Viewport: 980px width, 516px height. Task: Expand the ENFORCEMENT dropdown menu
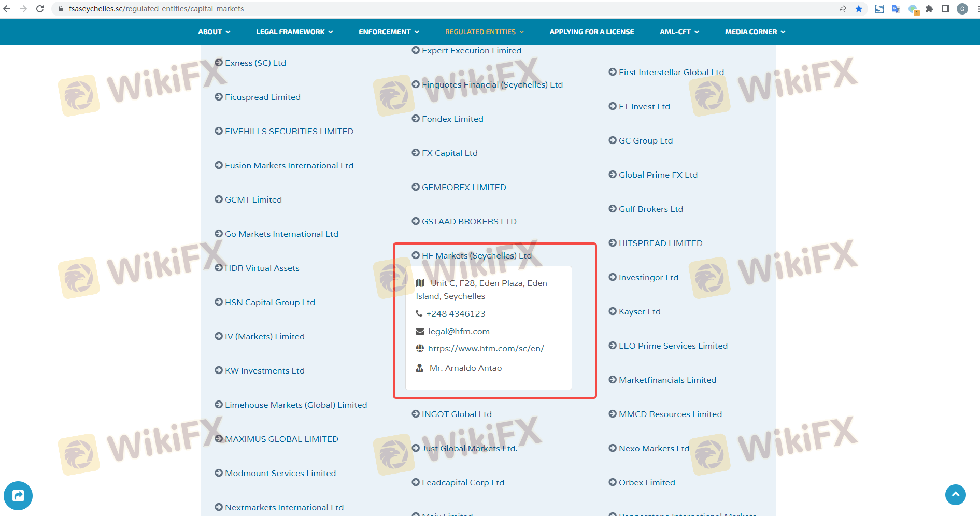[x=389, y=32]
